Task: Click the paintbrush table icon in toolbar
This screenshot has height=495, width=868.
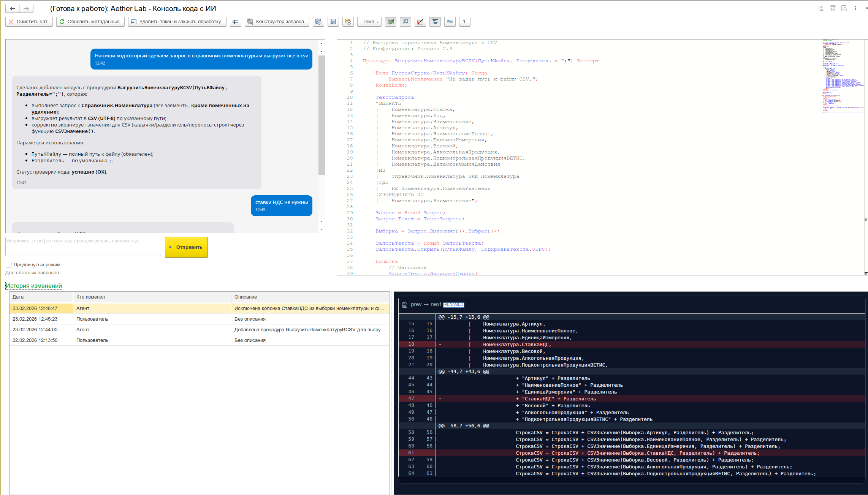Action: (420, 22)
